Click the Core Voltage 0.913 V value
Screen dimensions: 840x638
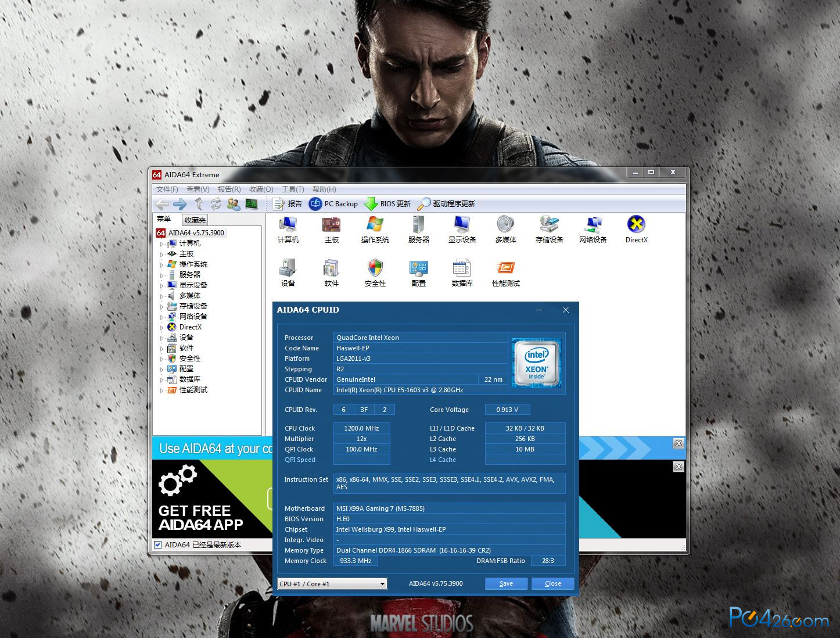507,410
